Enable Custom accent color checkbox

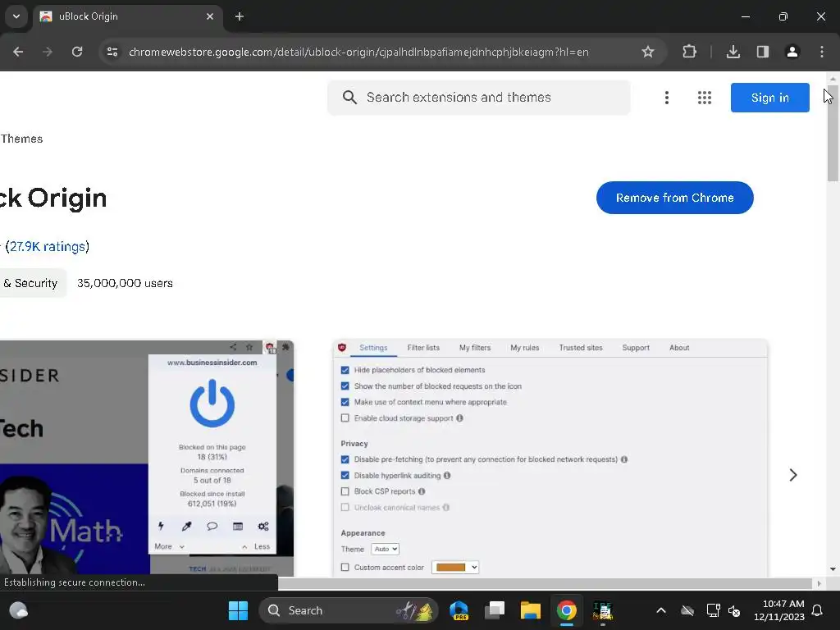click(345, 568)
